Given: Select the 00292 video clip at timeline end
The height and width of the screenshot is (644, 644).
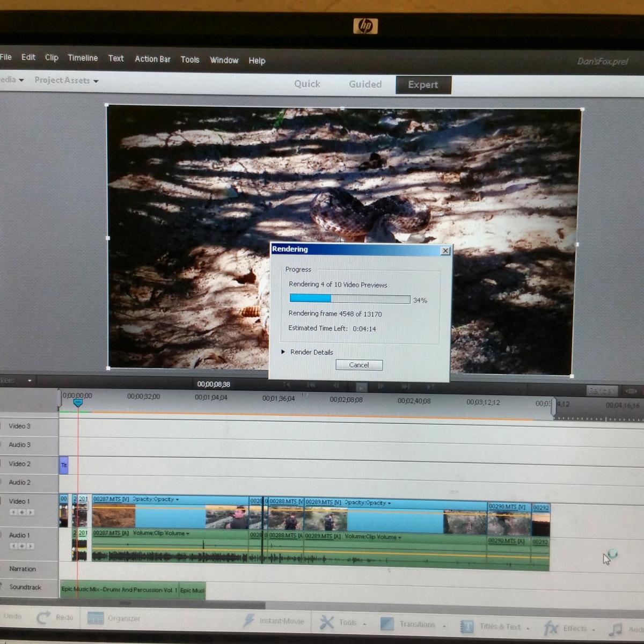Looking at the screenshot, I should click(541, 520).
